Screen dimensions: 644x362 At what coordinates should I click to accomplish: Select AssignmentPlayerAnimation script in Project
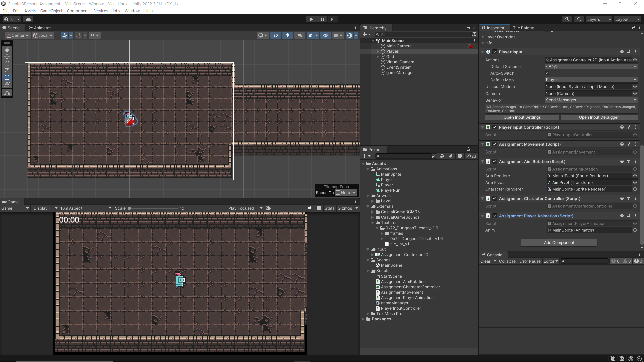407,298
